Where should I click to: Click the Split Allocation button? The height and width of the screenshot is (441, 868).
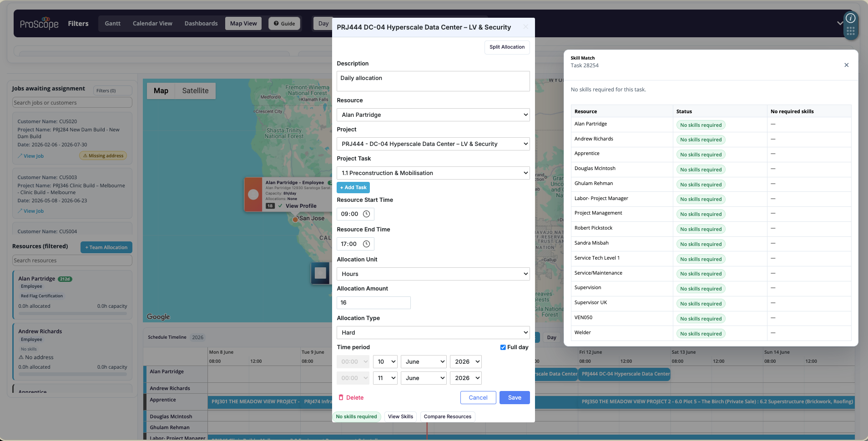click(507, 47)
